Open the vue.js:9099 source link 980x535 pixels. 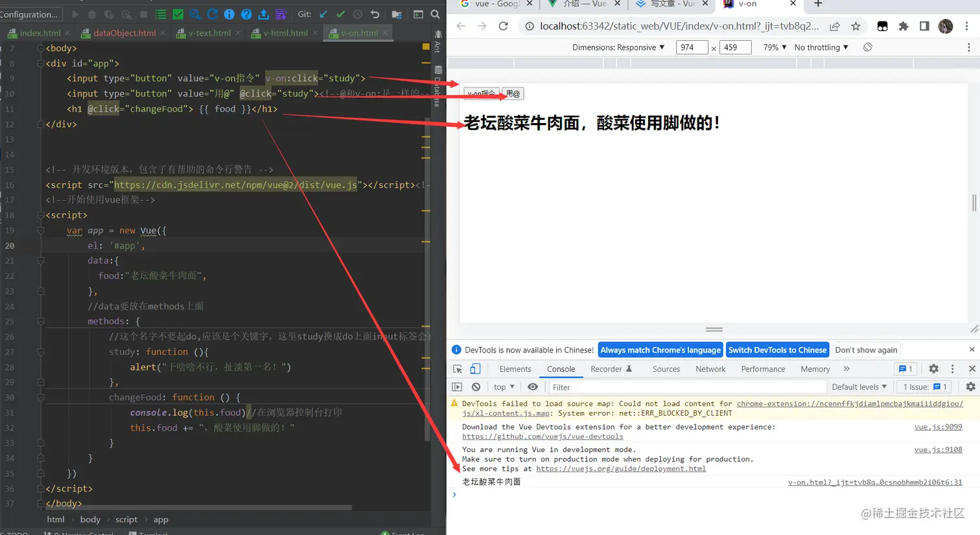(x=938, y=427)
